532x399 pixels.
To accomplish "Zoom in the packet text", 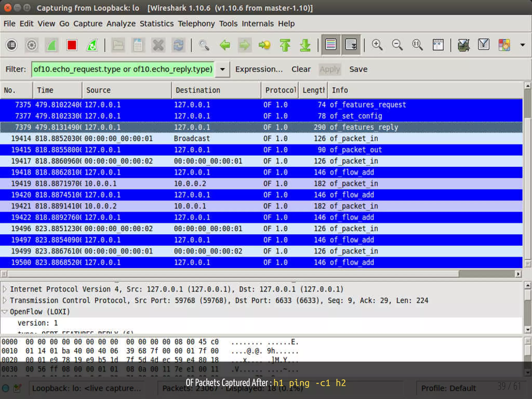I will click(377, 45).
